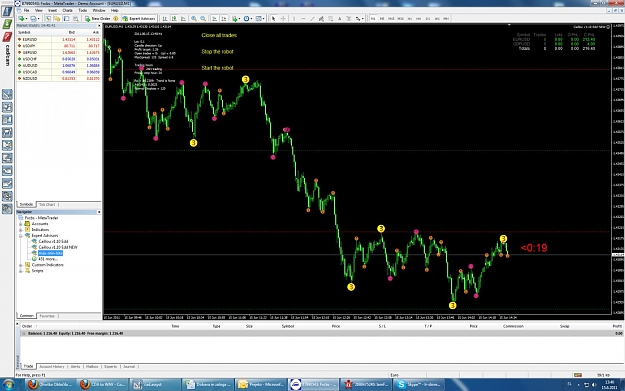The width and height of the screenshot is (625, 391).
Task: Switch chart to M5 timeframe
Action: pyautogui.click(x=382, y=18)
